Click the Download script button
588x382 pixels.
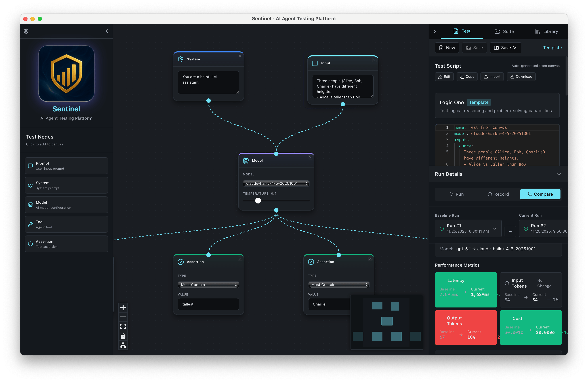pyautogui.click(x=521, y=77)
